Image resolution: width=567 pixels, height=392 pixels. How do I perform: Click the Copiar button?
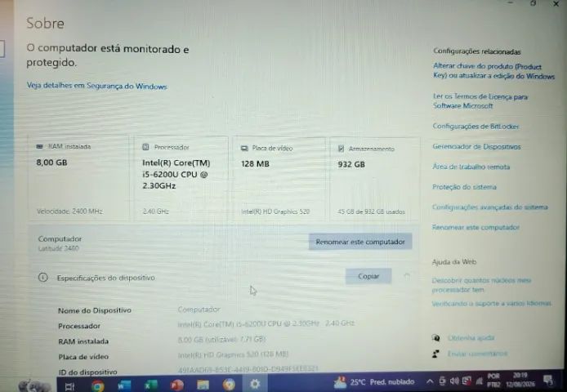coord(368,276)
